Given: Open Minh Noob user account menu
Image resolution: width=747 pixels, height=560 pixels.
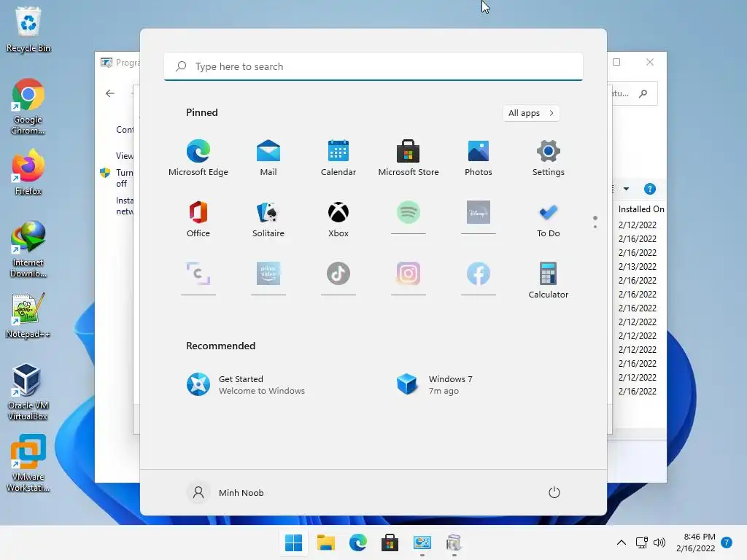Looking at the screenshot, I should point(225,492).
